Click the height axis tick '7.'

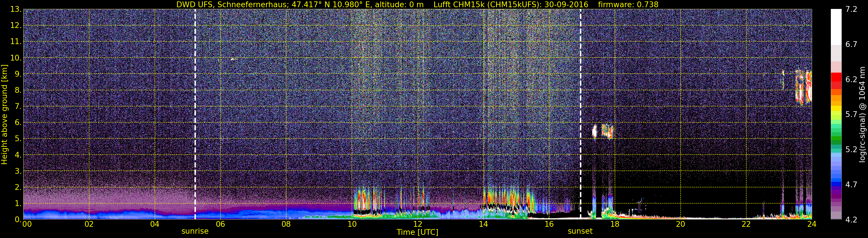coord(18,106)
